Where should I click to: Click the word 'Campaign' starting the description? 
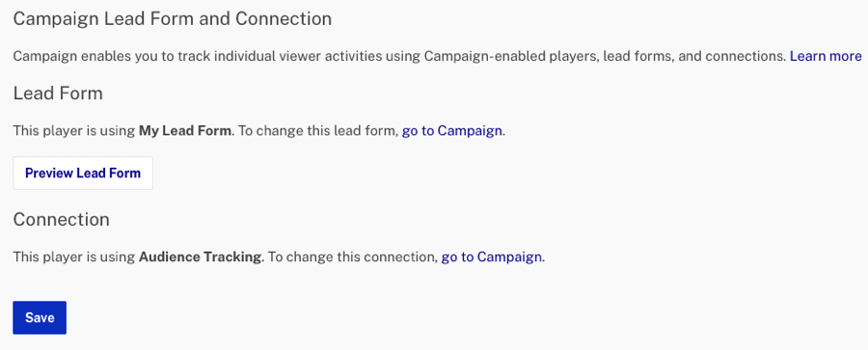40,56
